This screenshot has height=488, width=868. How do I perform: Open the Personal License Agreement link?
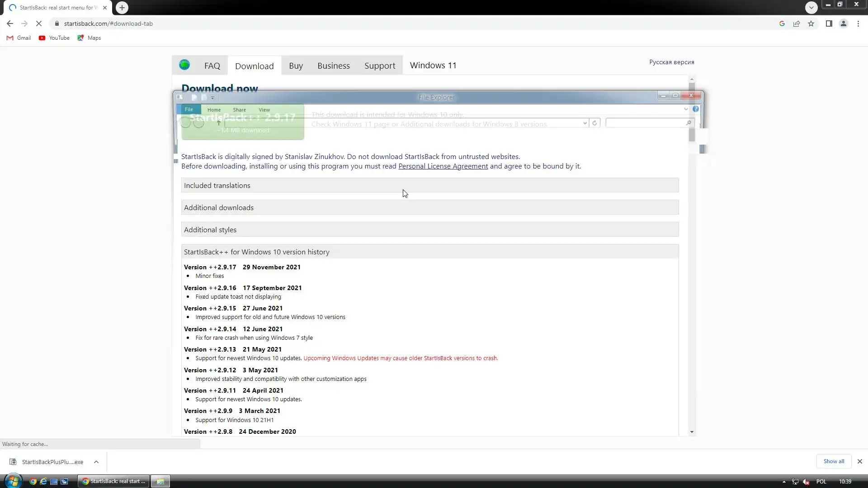pos(443,166)
